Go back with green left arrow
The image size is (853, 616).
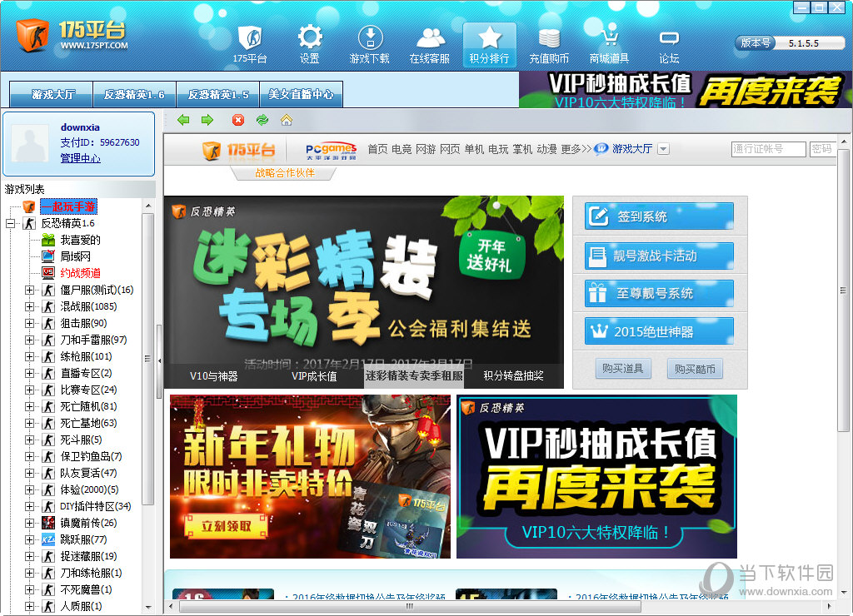pos(183,120)
